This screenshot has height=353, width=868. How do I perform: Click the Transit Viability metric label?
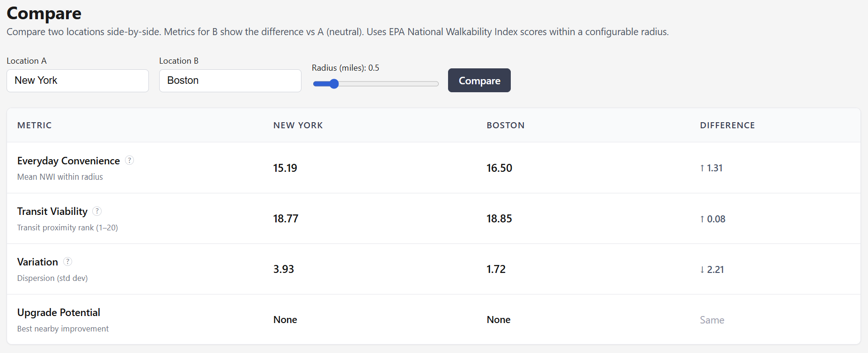52,211
